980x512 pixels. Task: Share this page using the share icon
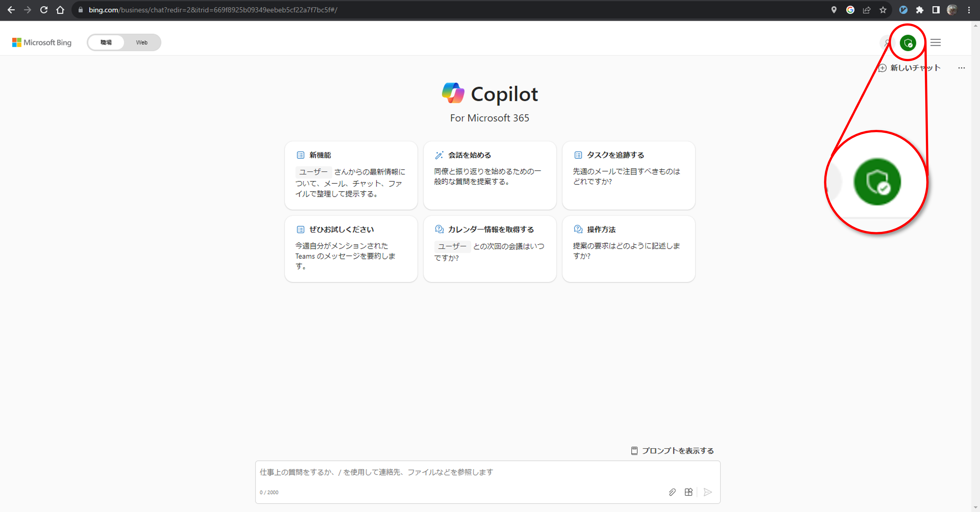tap(867, 10)
